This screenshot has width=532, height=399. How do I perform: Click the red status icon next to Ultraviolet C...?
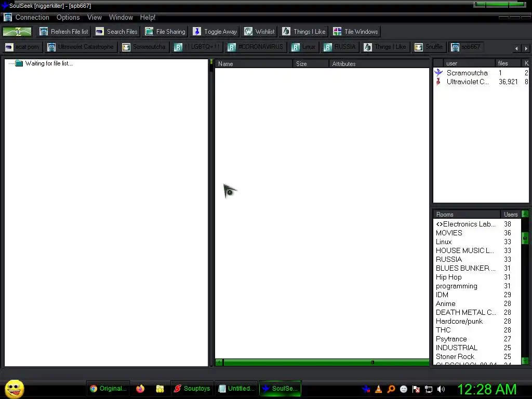[x=438, y=82]
